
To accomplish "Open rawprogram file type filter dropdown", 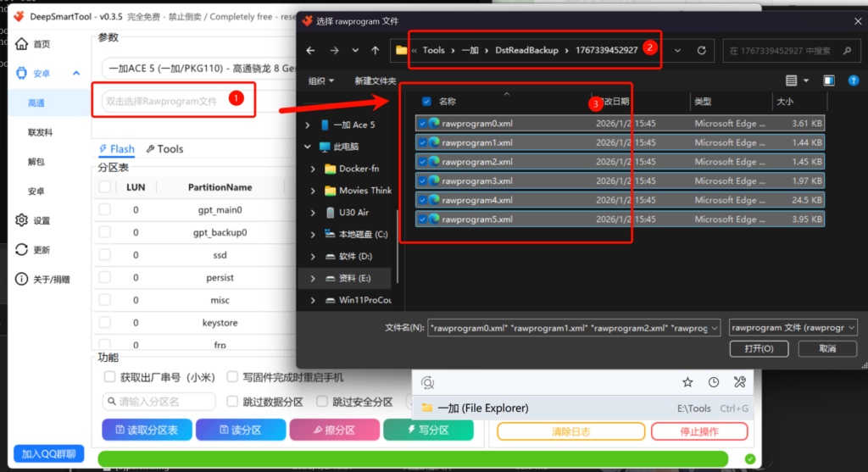I will point(793,327).
